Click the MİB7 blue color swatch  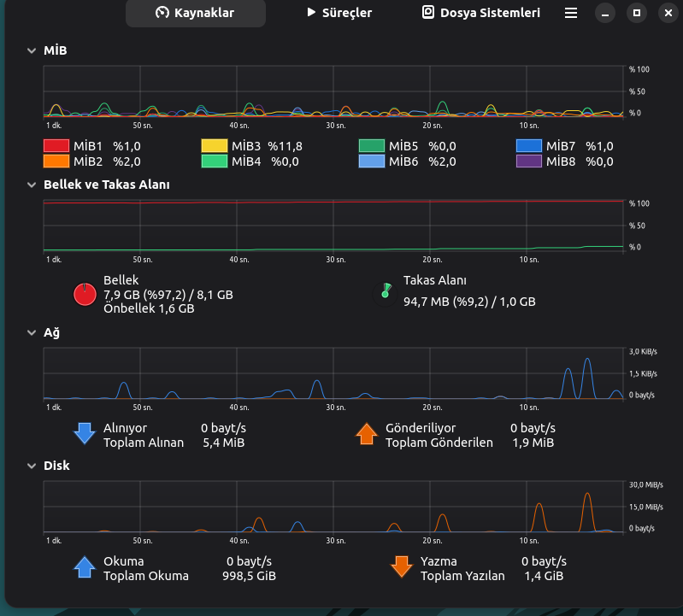click(529, 146)
